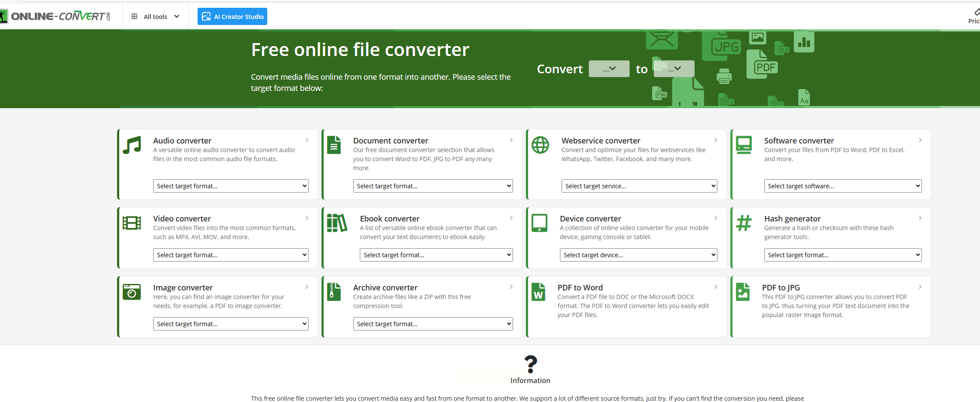Screen dimensions: 980x402
Task: Open the All tools menu
Action: pyautogui.click(x=155, y=17)
